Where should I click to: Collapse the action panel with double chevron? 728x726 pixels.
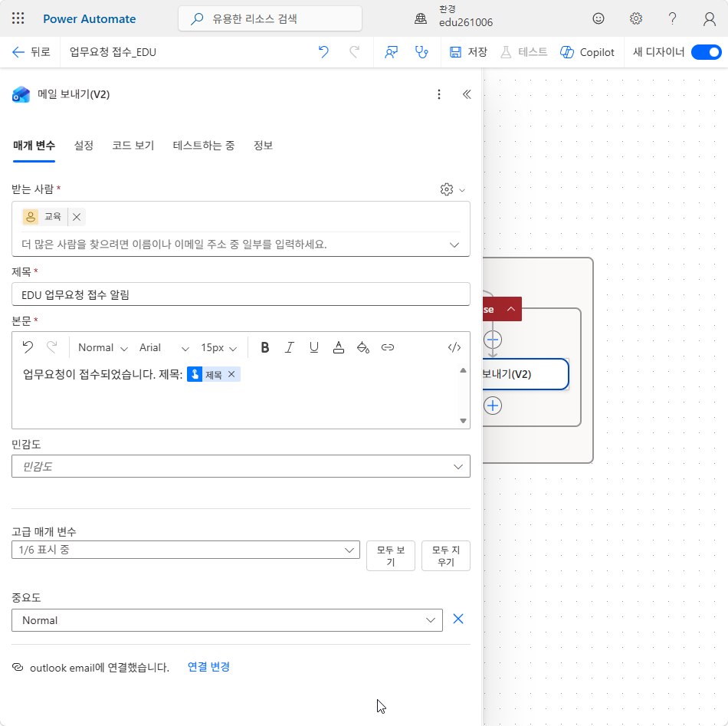point(467,94)
